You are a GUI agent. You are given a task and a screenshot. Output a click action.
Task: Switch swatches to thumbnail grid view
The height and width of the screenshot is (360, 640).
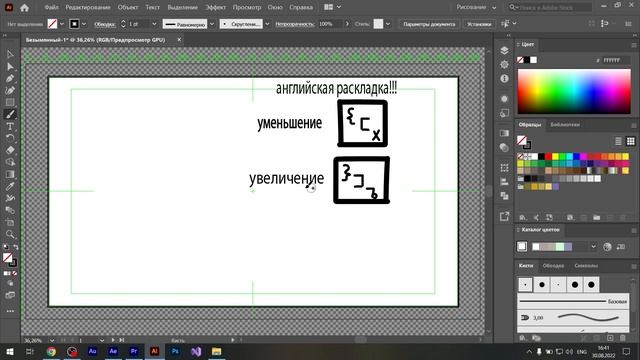631,141
